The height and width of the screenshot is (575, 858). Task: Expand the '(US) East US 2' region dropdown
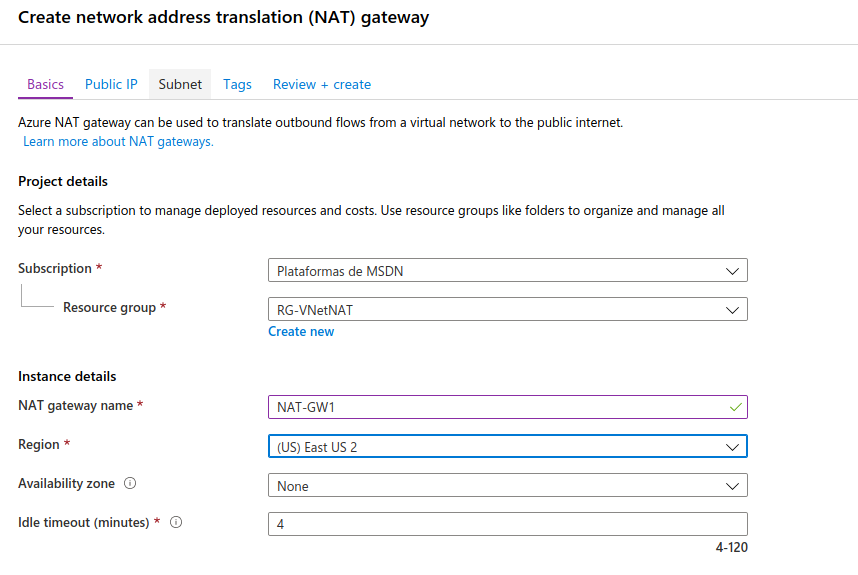click(507, 447)
